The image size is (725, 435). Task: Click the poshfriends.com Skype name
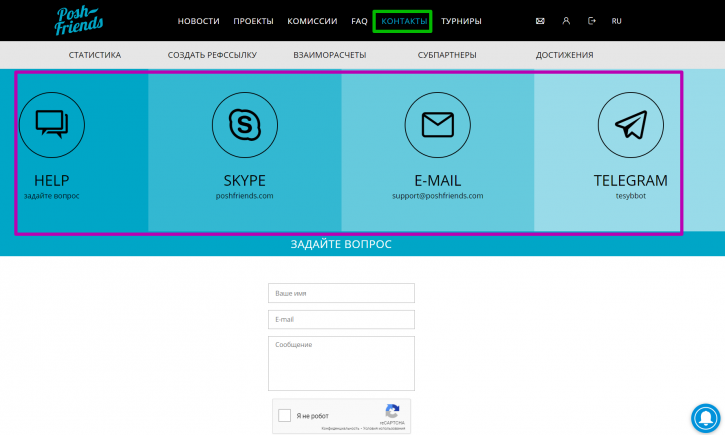tap(245, 196)
